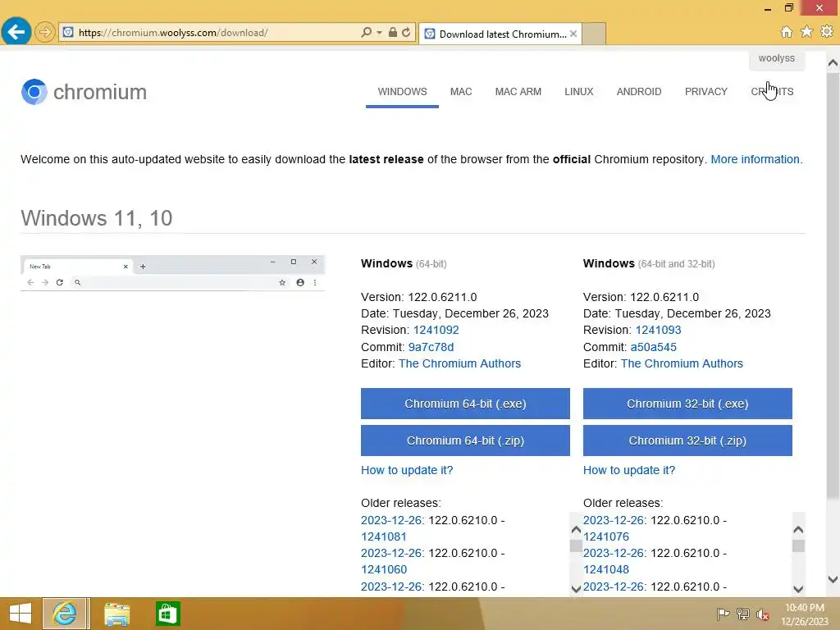Open the WINDOWS nav tab
The width and height of the screenshot is (840, 630).
point(402,92)
